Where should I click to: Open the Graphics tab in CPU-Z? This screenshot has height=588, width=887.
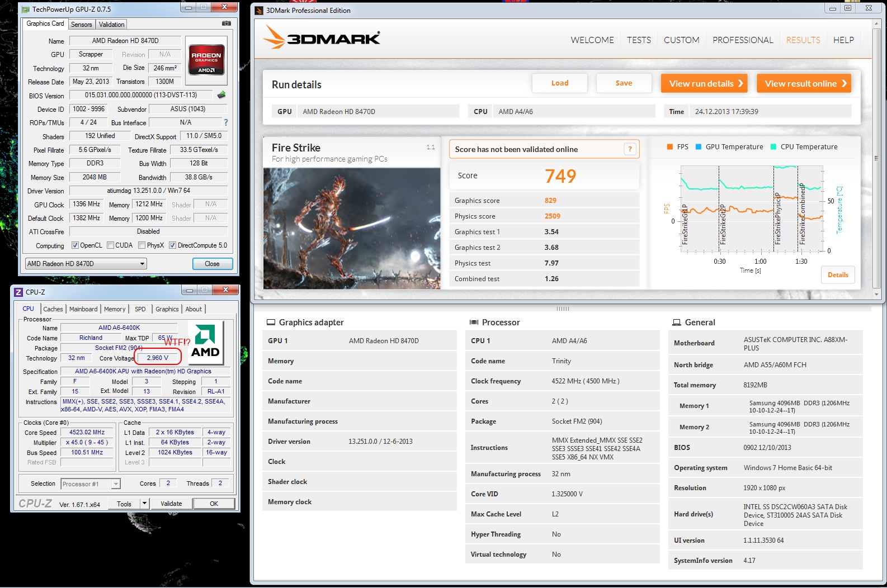click(167, 309)
